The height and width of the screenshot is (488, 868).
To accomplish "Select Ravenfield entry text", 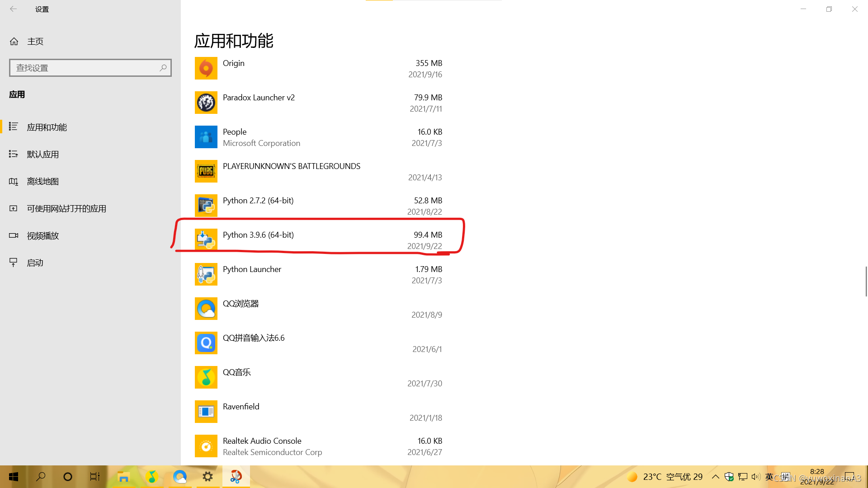I will (241, 407).
